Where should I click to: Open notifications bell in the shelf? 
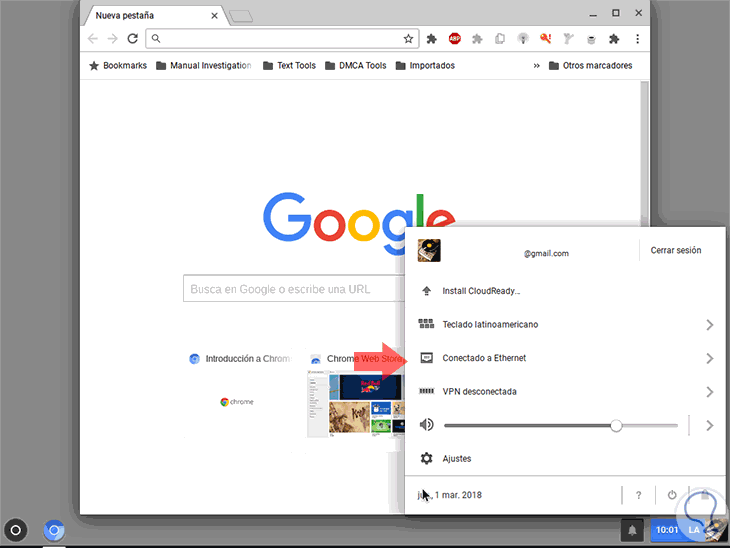pos(632,530)
